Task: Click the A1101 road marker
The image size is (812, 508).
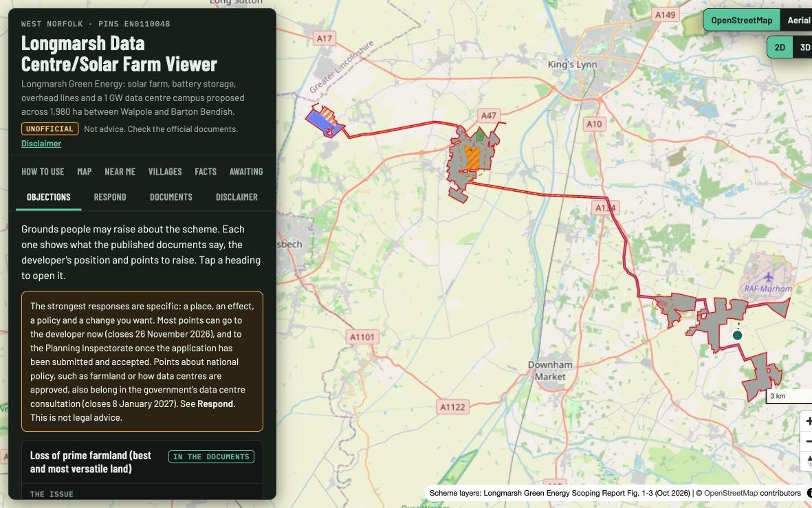Action: pyautogui.click(x=362, y=337)
